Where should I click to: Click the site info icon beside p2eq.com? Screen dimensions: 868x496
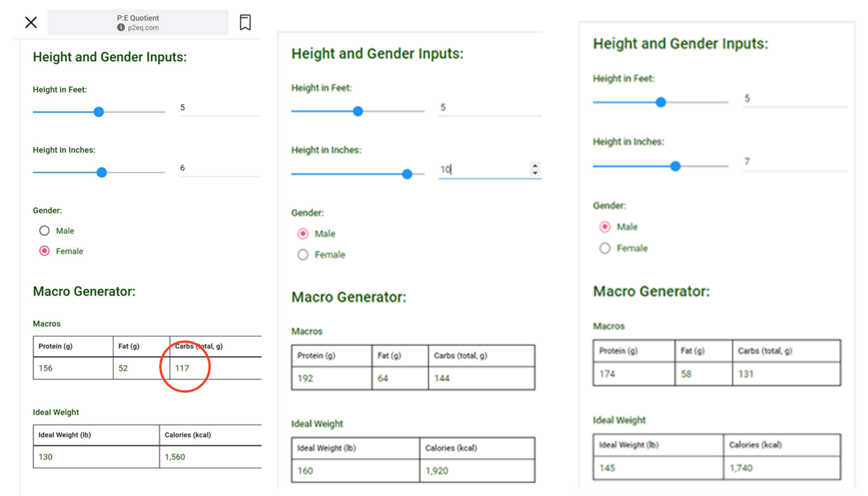tap(121, 27)
